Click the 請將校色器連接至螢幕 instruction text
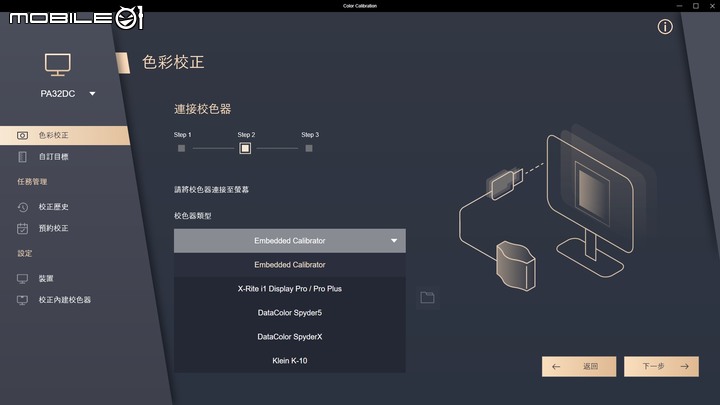 click(211, 190)
